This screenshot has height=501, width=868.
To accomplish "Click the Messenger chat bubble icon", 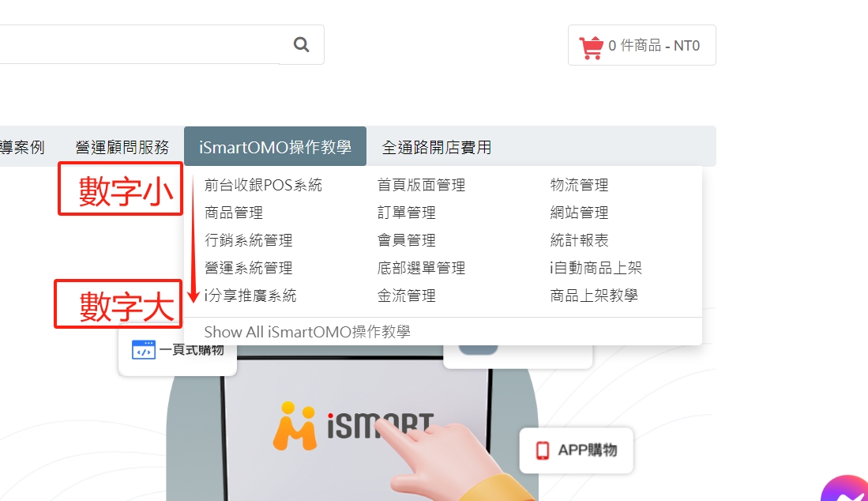I will tap(847, 489).
